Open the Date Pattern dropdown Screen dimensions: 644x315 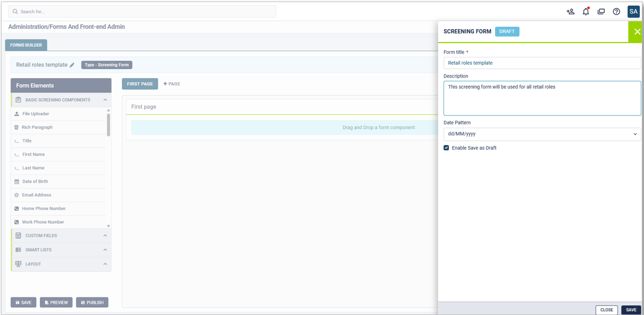(x=542, y=134)
